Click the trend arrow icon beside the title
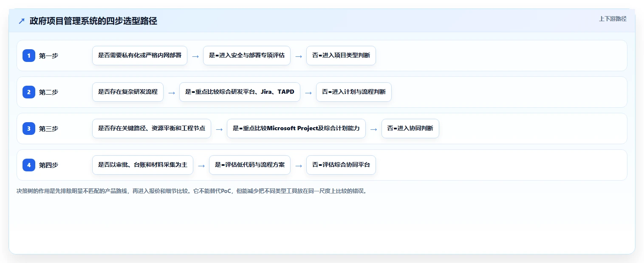This screenshot has height=263, width=644. click(x=22, y=21)
